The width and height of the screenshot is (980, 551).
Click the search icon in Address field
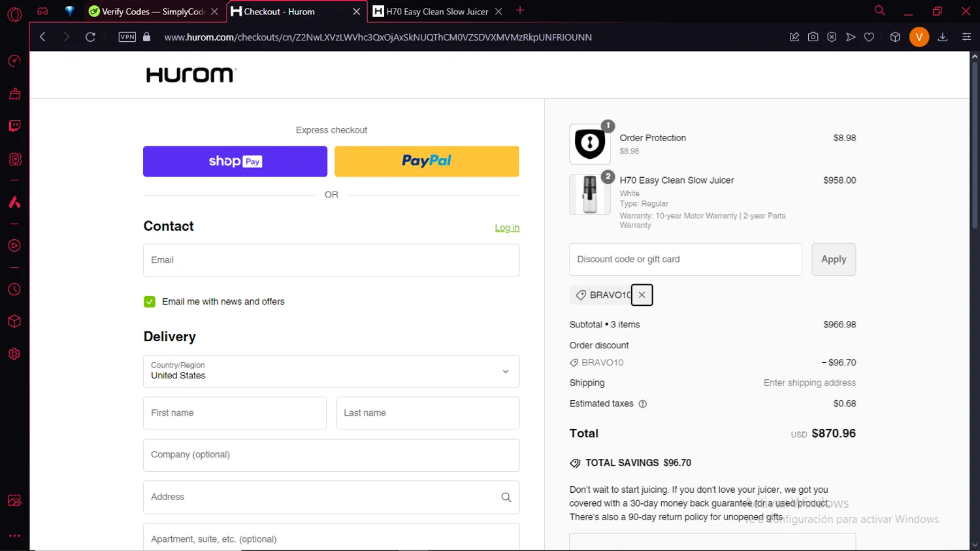[x=506, y=497]
